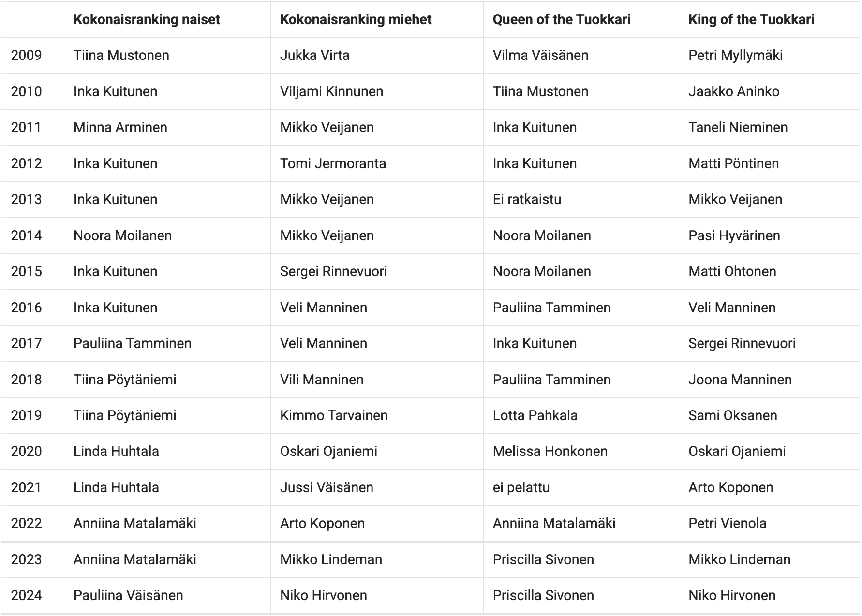Click the Kokonaisranking naiset column header
862x616 pixels.
(x=147, y=19)
